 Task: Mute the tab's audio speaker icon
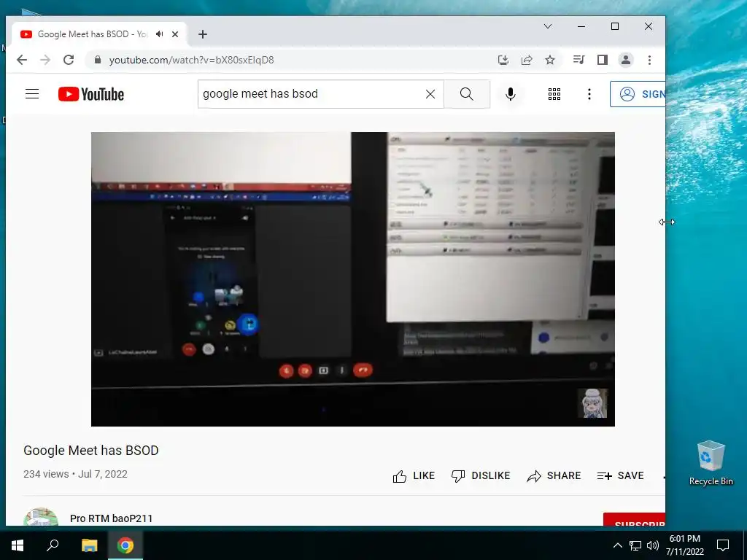click(x=160, y=34)
